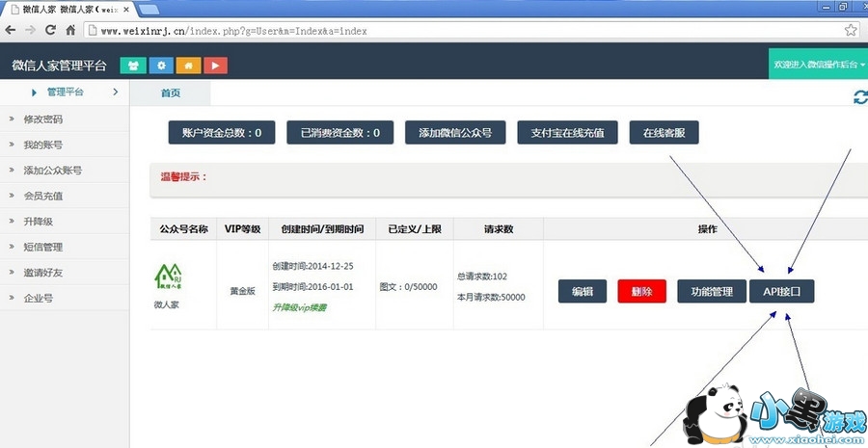The width and height of the screenshot is (868, 448).
Task: Click the VIP等级 column header
Action: [x=242, y=229]
